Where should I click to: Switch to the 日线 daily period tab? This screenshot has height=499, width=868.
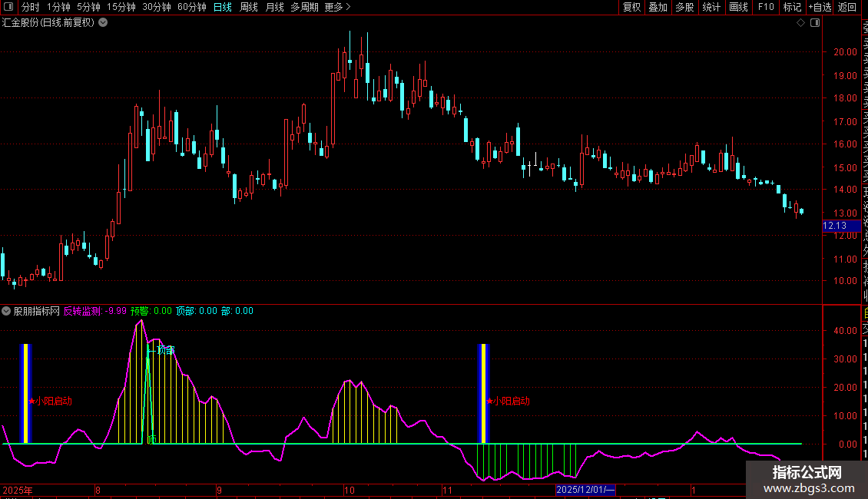click(x=222, y=8)
